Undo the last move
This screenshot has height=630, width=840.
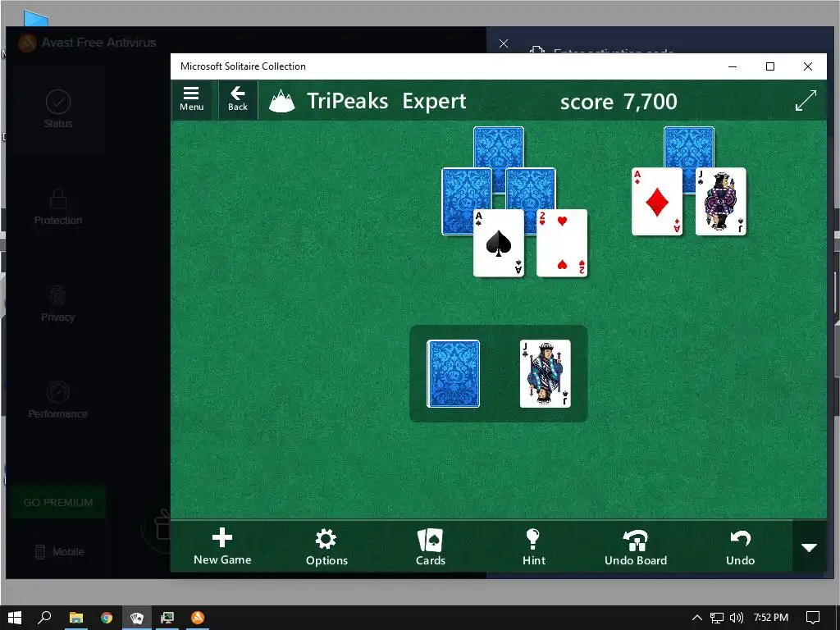pos(740,547)
